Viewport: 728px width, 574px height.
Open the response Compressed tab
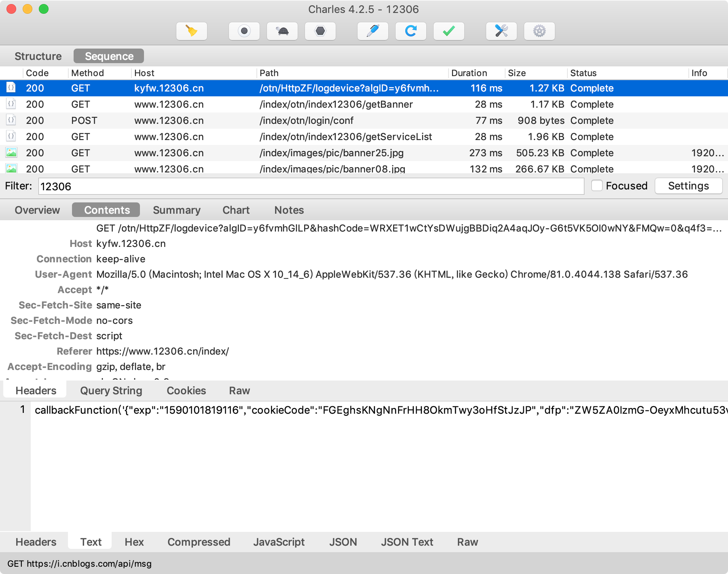click(x=199, y=542)
